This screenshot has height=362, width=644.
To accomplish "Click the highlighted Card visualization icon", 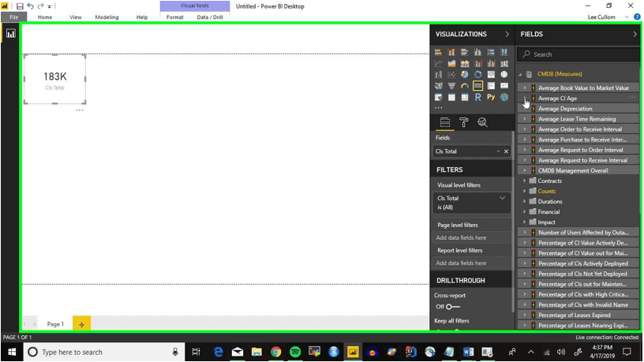I will coord(477,86).
